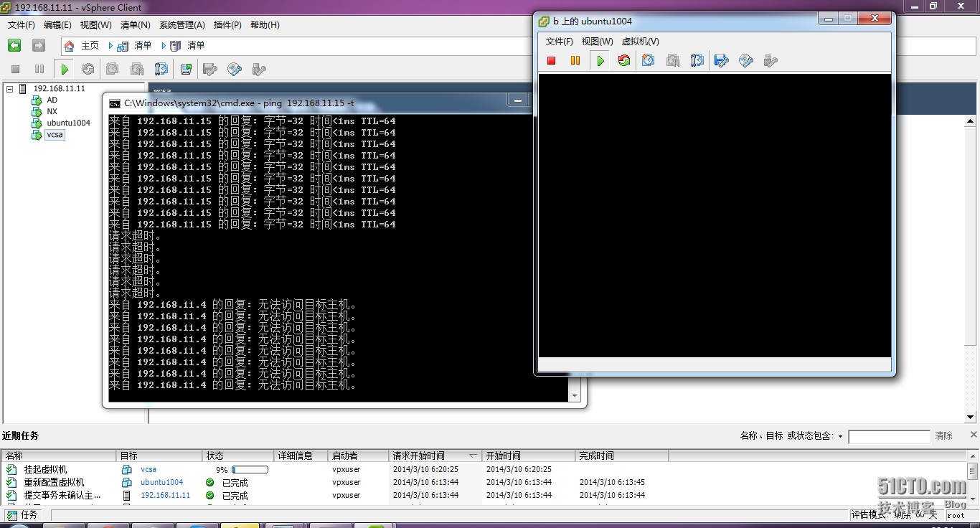
Task: Launch the VM console icon in vSphere toolbar
Action: click(186, 69)
